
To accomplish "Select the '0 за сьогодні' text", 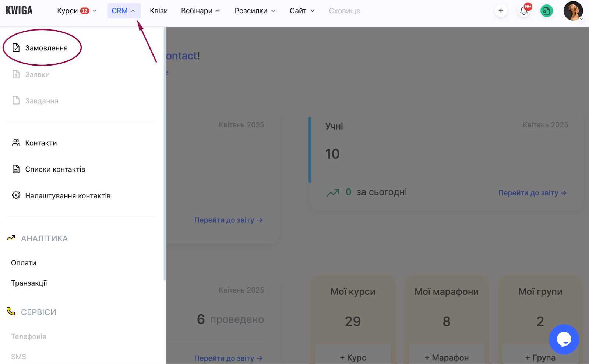I will coord(376,192).
